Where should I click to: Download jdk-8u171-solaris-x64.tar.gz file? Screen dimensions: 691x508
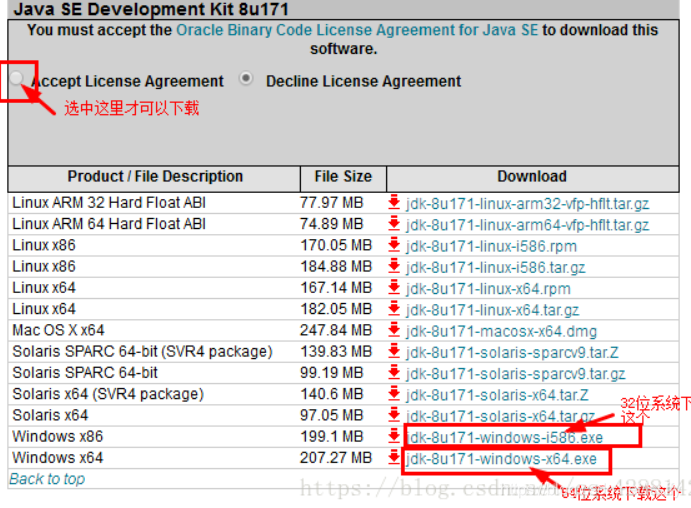500,416
